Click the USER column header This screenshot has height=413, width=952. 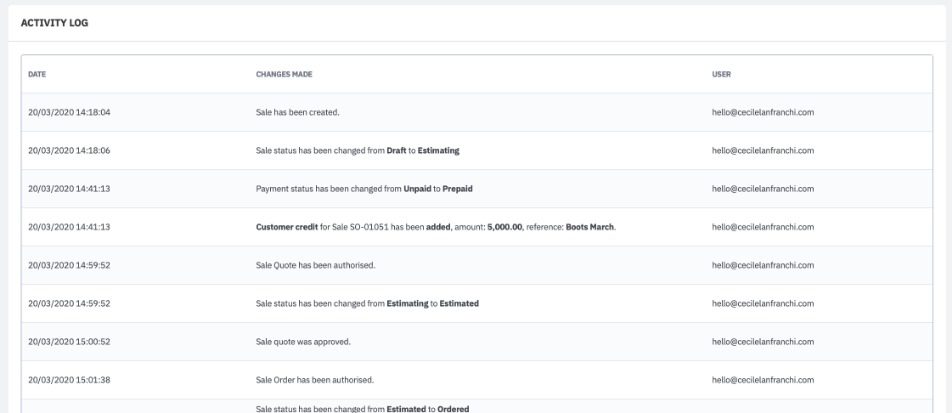coord(720,73)
